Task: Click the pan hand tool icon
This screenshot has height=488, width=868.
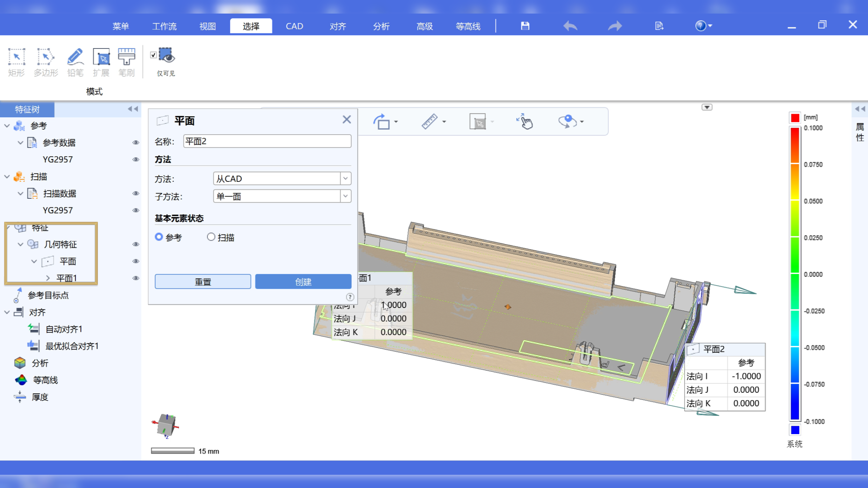Action: (x=525, y=121)
